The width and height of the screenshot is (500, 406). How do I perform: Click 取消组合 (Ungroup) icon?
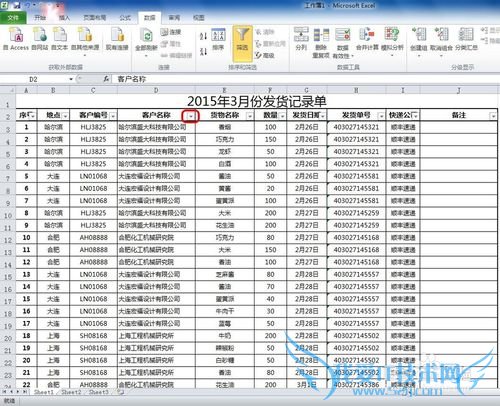[x=441, y=42]
